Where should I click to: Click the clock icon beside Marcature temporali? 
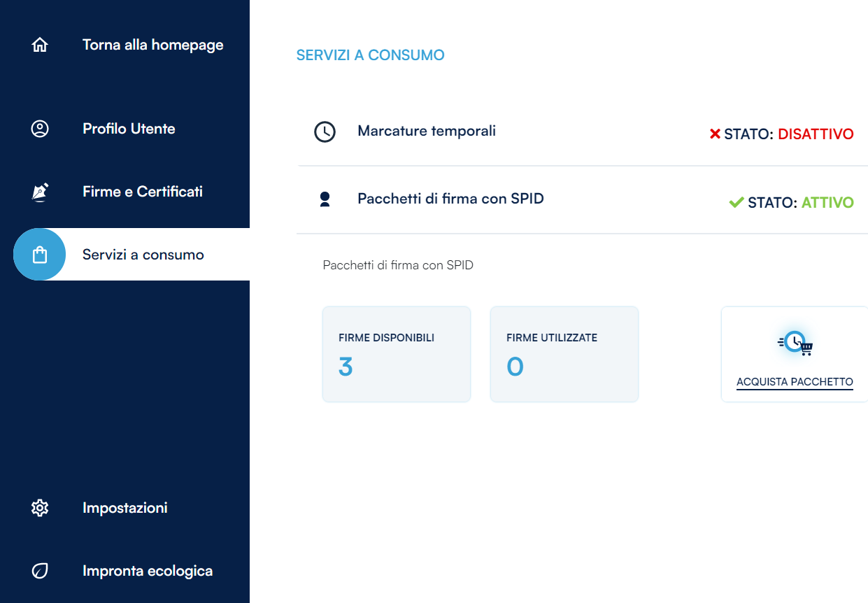[x=325, y=132]
